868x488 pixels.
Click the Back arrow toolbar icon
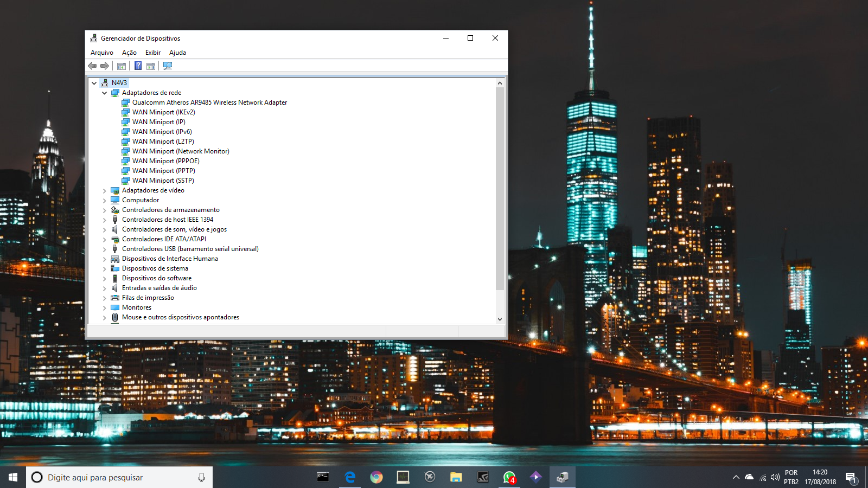pyautogui.click(x=92, y=66)
